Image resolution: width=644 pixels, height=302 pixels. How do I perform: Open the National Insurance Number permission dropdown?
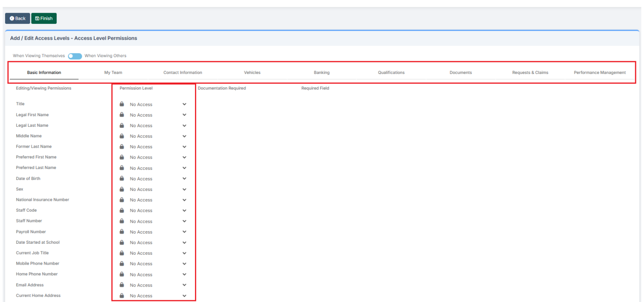184,200
